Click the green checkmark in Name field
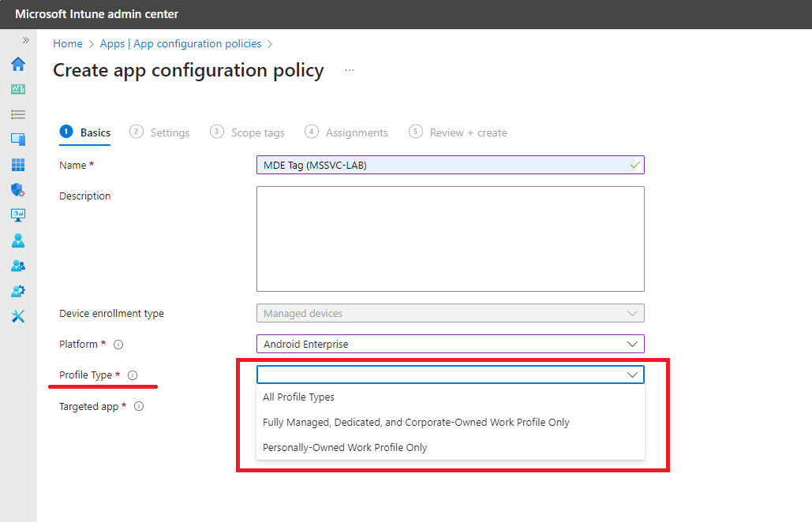This screenshot has width=812, height=522. 635,165
